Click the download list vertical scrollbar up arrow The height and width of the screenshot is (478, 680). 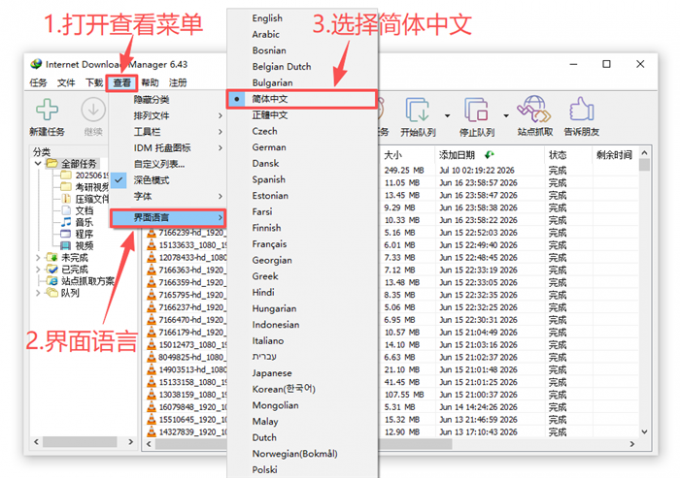pos(644,153)
